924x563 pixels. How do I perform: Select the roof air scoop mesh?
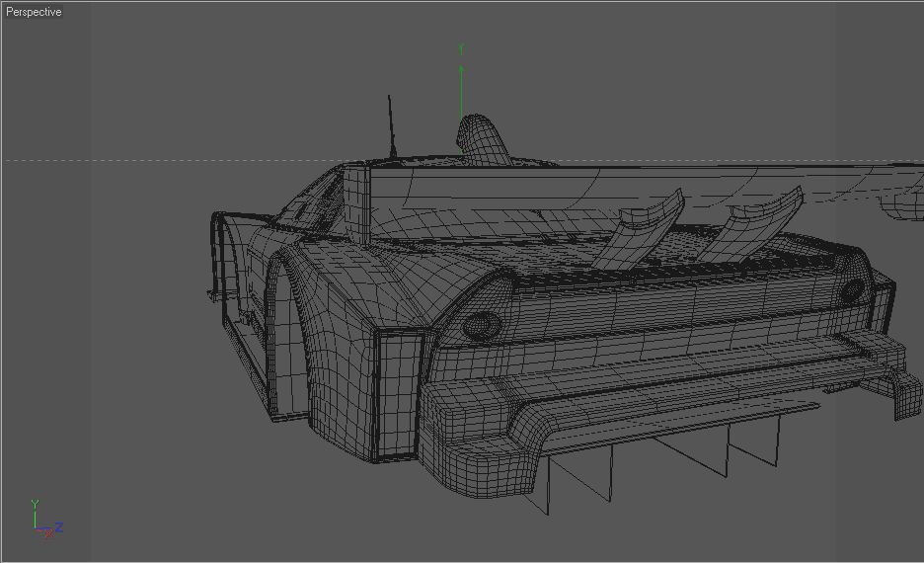pos(482,139)
